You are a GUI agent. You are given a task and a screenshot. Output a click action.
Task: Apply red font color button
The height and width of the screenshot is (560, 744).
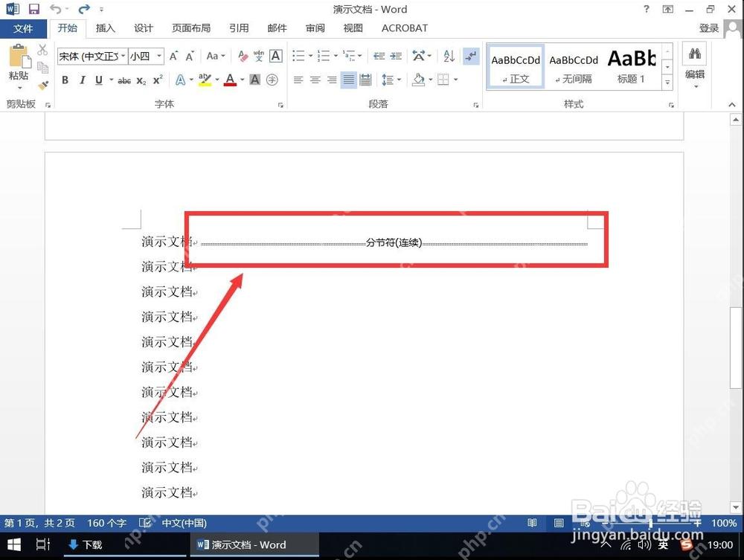230,80
